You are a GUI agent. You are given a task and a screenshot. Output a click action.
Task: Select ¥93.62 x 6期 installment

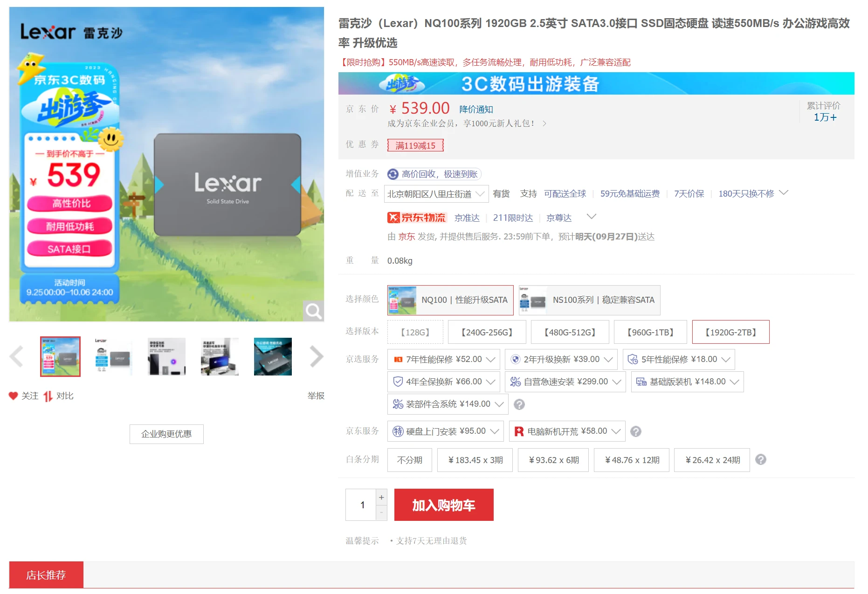[553, 460]
